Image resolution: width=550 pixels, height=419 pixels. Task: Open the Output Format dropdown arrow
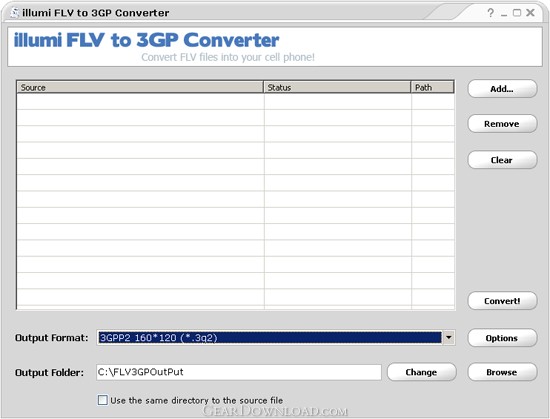pos(449,338)
